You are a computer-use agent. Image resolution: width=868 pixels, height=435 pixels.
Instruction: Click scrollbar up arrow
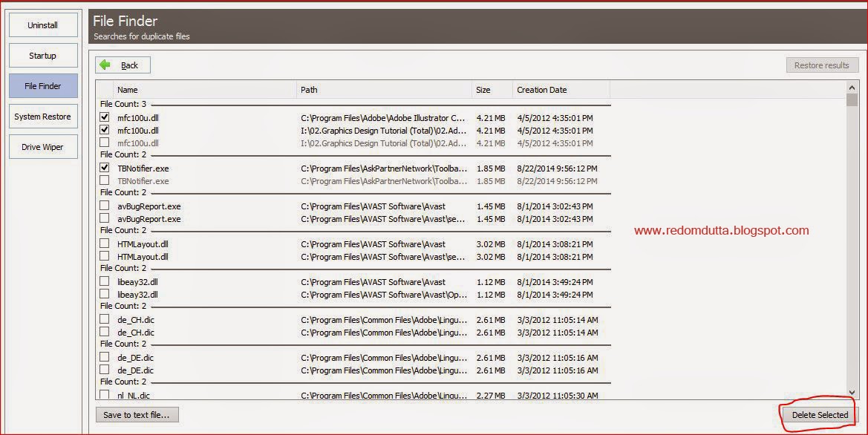pyautogui.click(x=852, y=88)
